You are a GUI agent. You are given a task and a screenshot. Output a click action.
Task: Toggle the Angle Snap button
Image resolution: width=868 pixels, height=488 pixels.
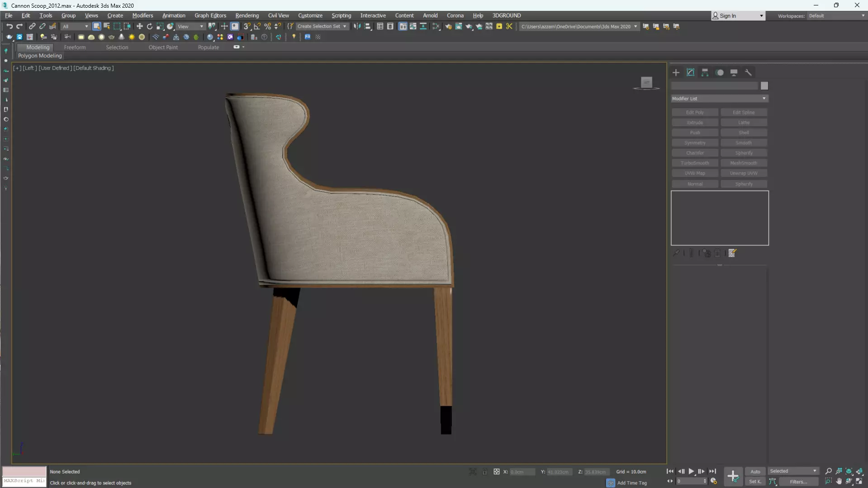pyautogui.click(x=257, y=26)
